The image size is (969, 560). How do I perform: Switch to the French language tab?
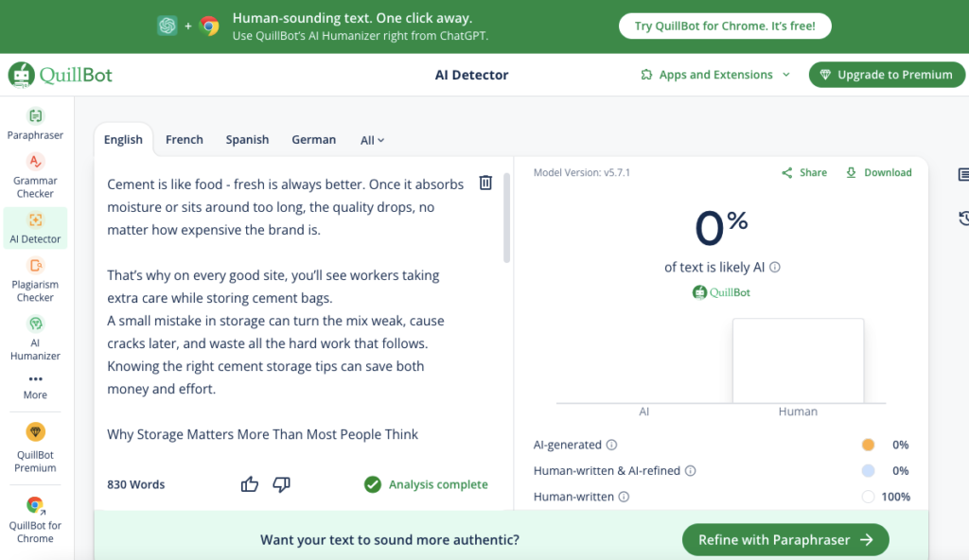184,140
